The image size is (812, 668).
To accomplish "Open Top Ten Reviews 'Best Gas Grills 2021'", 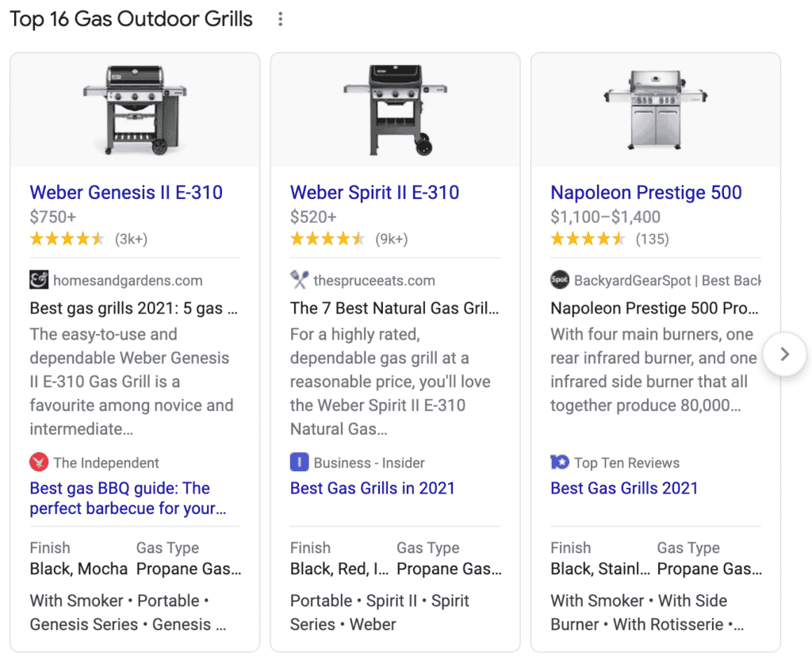I will 624,488.
